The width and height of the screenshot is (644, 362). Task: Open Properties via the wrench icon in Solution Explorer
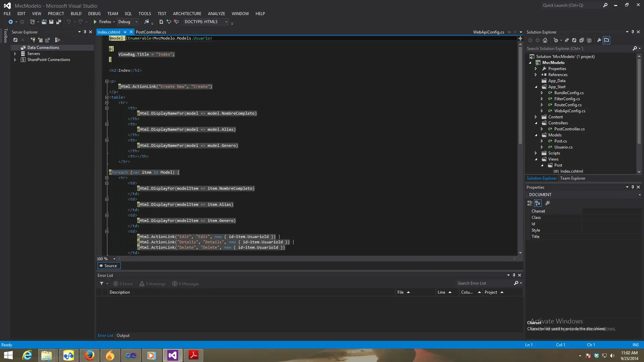click(x=599, y=40)
